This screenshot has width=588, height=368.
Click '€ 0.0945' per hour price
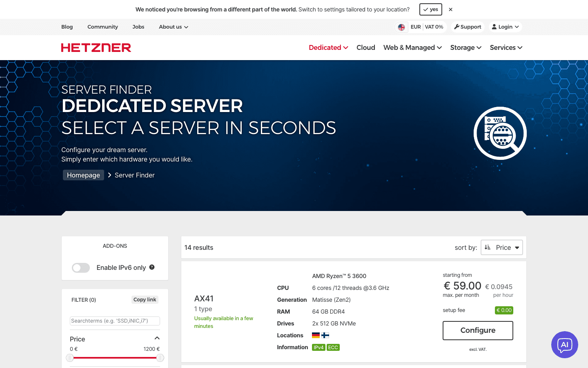coord(499,287)
